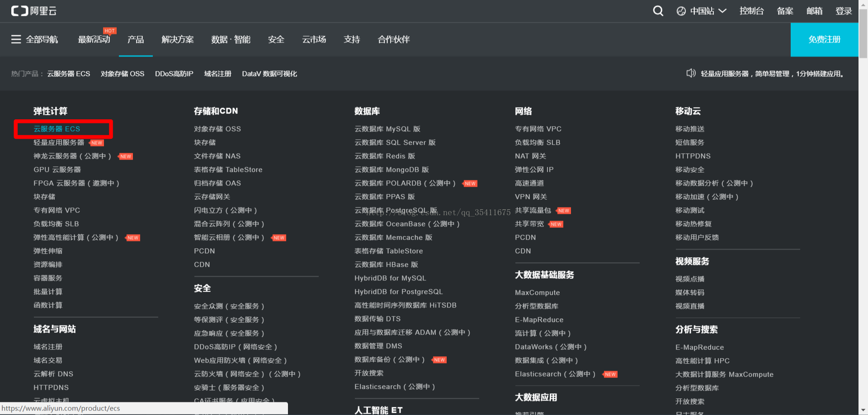Viewport: 868px width, 415px height.
Task: Open the 最新活动 menu item
Action: [94, 39]
